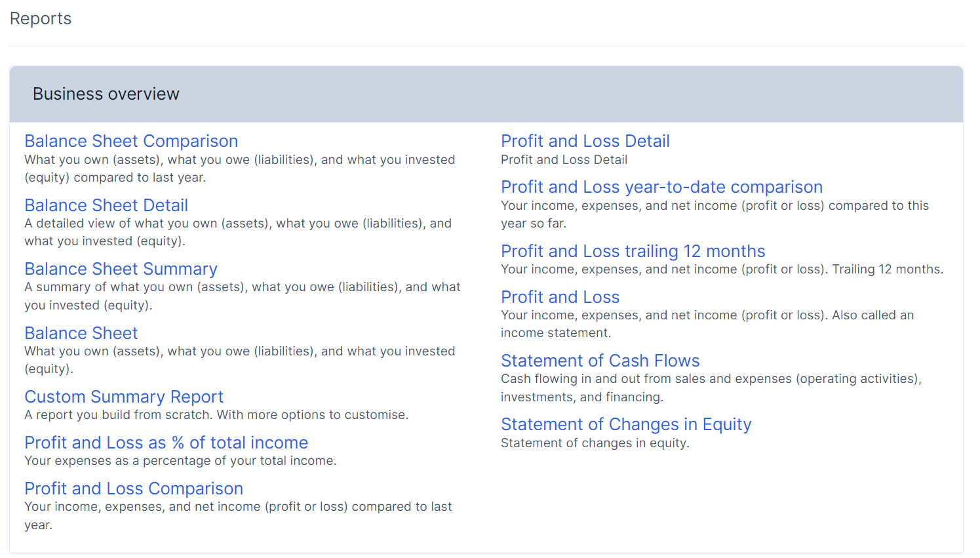The image size is (980, 558).
Task: Open the Statement of Cash Flows report
Action: (x=600, y=361)
